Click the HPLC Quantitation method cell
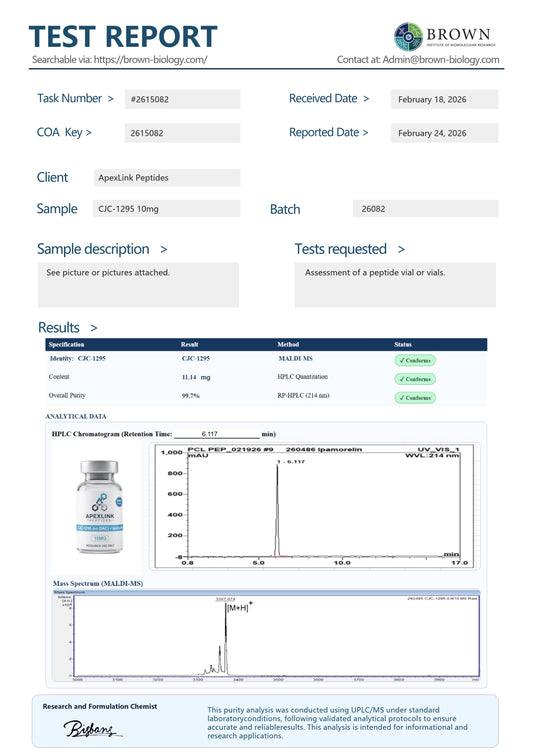 click(303, 377)
